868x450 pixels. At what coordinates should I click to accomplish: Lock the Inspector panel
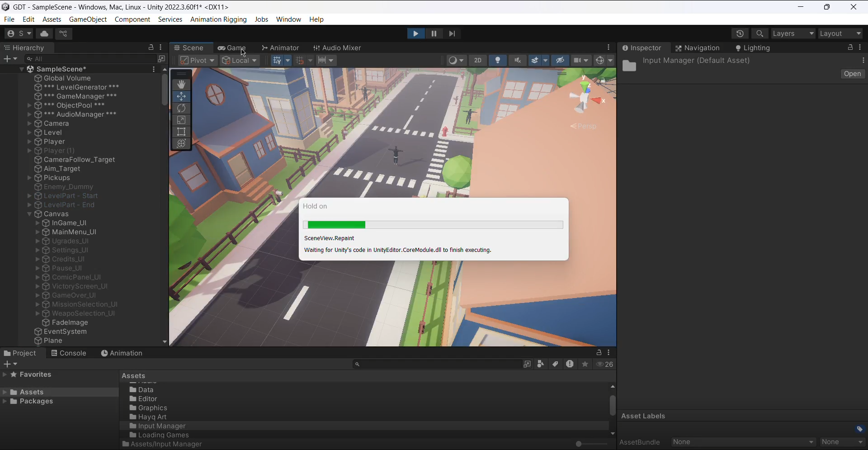point(850,47)
